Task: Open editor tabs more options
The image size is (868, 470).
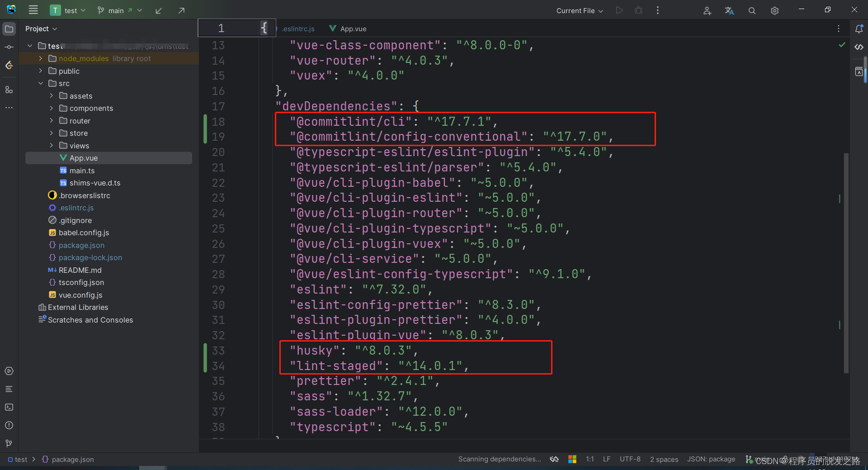Action: point(839,28)
